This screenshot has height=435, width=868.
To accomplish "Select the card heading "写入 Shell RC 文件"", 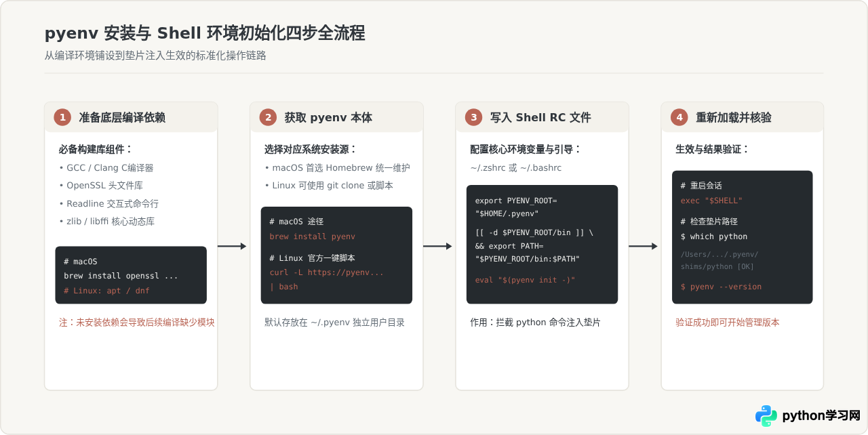I will click(x=540, y=117).
